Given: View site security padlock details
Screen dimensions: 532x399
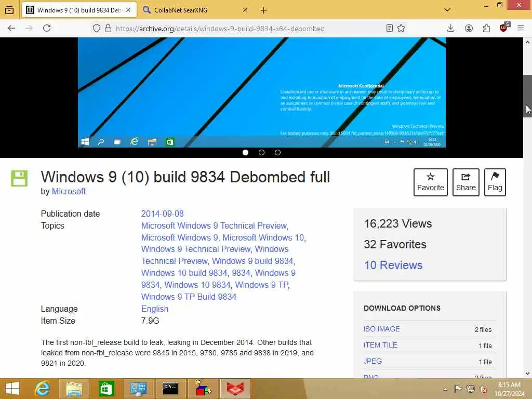Looking at the screenshot, I should (108, 28).
